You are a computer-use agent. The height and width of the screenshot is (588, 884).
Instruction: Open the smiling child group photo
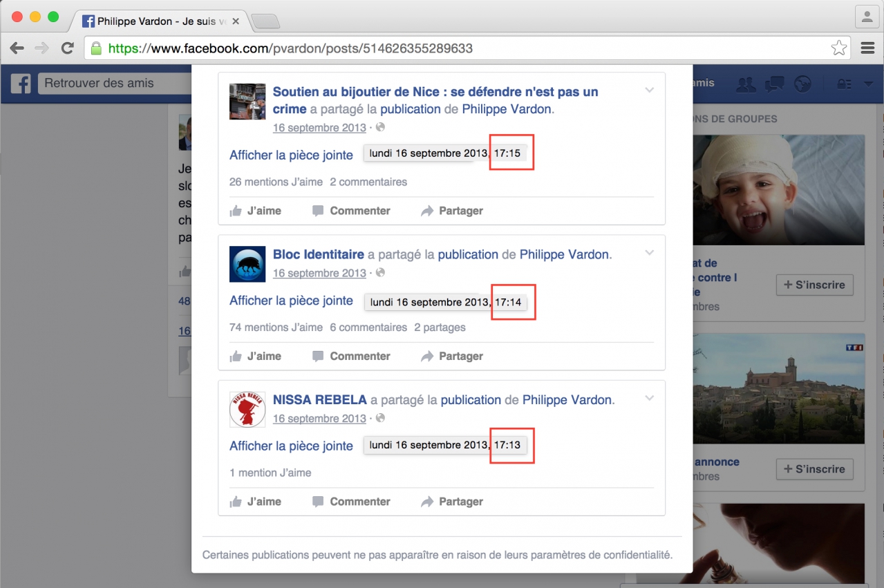coord(778,189)
